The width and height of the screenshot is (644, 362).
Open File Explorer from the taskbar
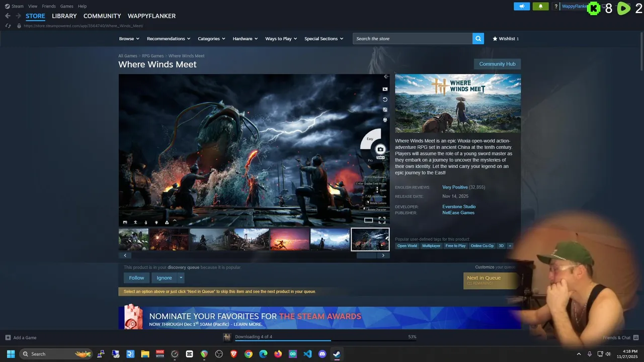pyautogui.click(x=145, y=354)
